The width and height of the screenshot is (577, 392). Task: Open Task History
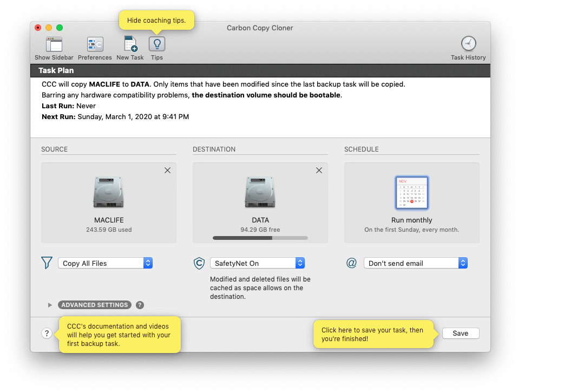[x=468, y=46]
